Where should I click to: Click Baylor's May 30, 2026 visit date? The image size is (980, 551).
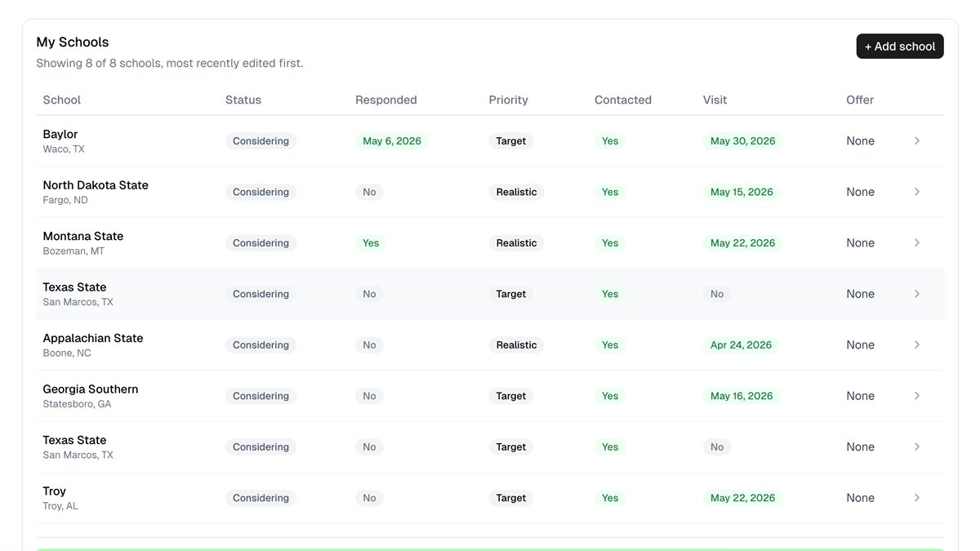(742, 141)
